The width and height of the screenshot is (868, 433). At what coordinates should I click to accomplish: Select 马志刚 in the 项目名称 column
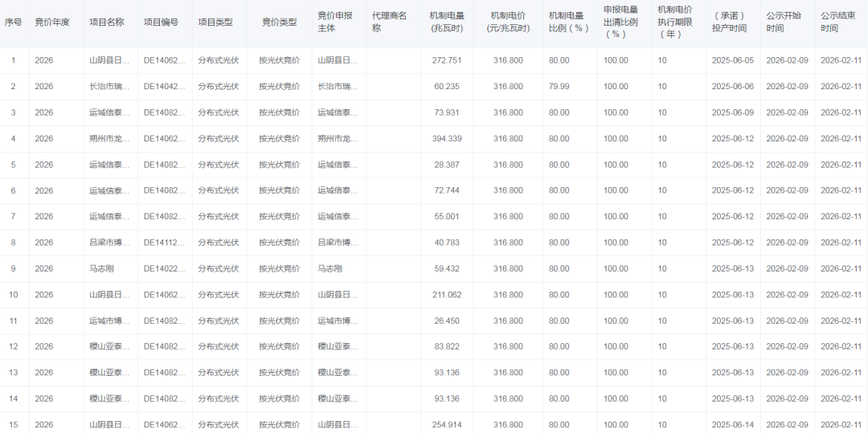click(x=103, y=269)
